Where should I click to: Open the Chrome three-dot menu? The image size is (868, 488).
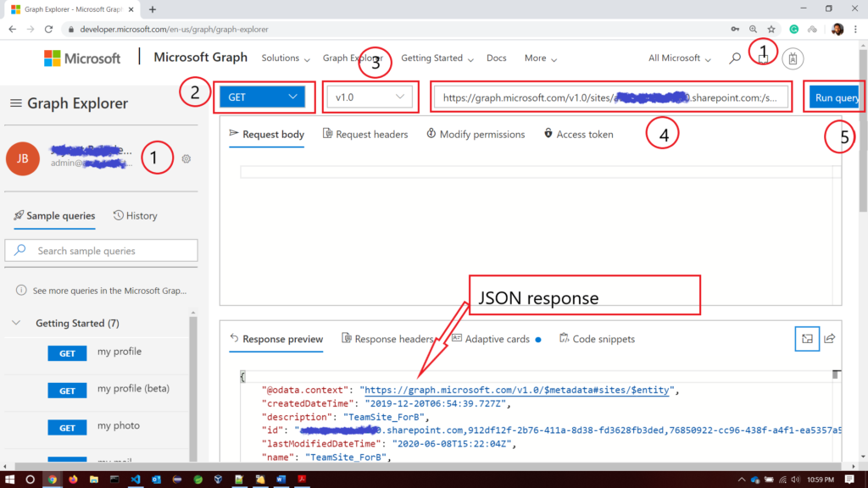(856, 30)
